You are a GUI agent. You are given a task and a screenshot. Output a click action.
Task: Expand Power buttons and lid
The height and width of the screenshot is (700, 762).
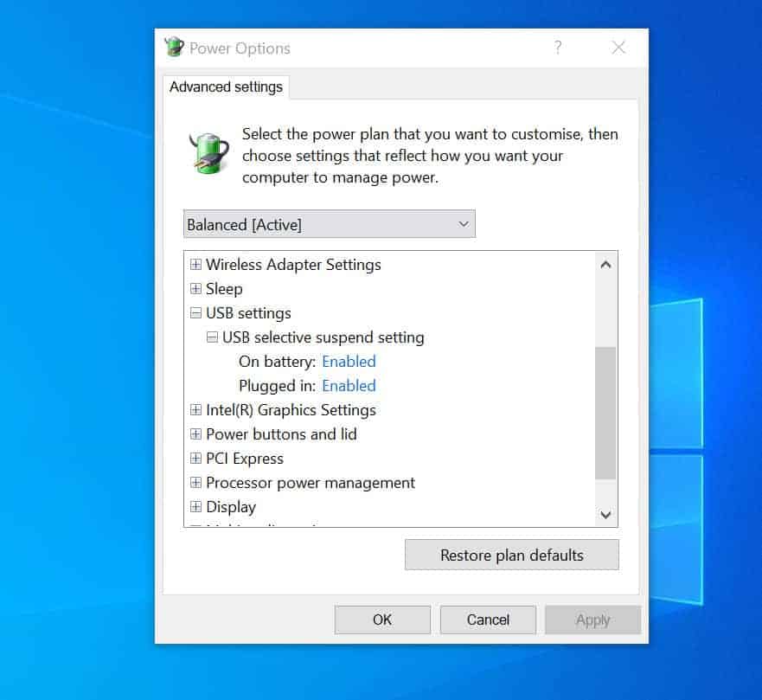195,434
